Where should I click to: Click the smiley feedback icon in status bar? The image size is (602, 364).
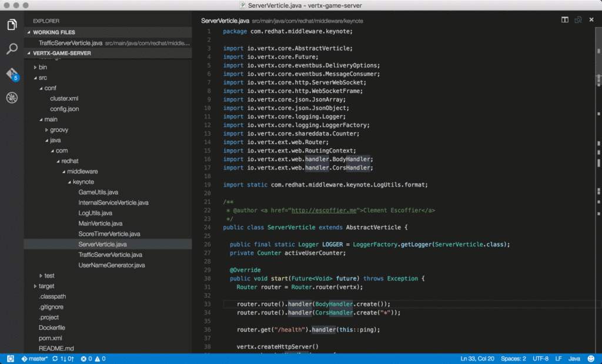(590, 359)
